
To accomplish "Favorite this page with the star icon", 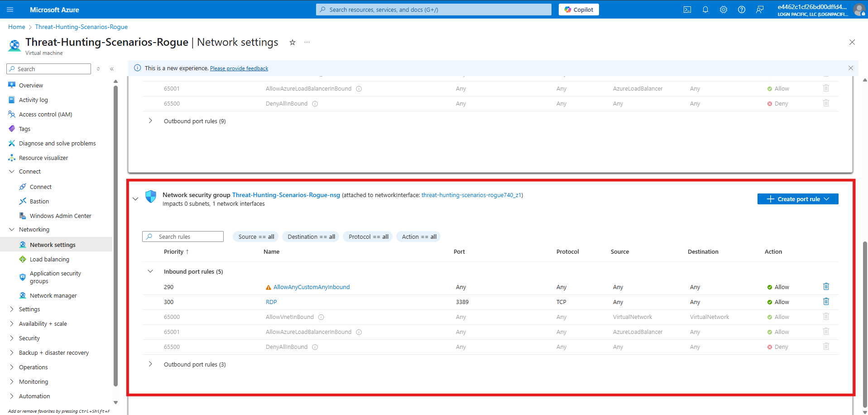I will 293,42.
